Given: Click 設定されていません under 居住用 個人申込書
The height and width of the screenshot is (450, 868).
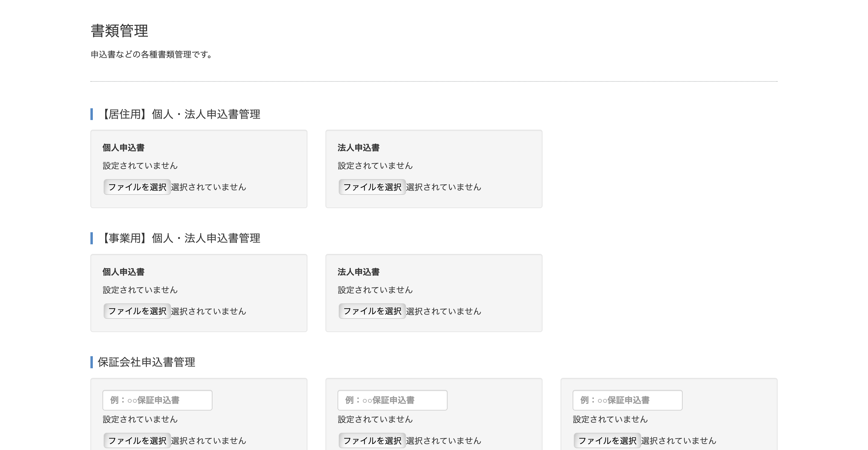Looking at the screenshot, I should point(140,166).
